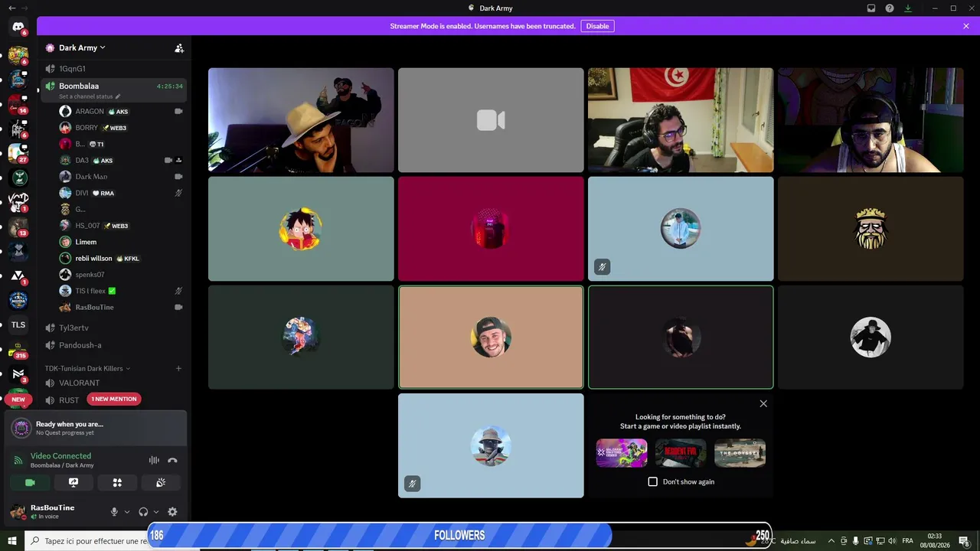Toggle your camera in voice panel
Image resolution: width=980 pixels, height=551 pixels.
[30, 483]
